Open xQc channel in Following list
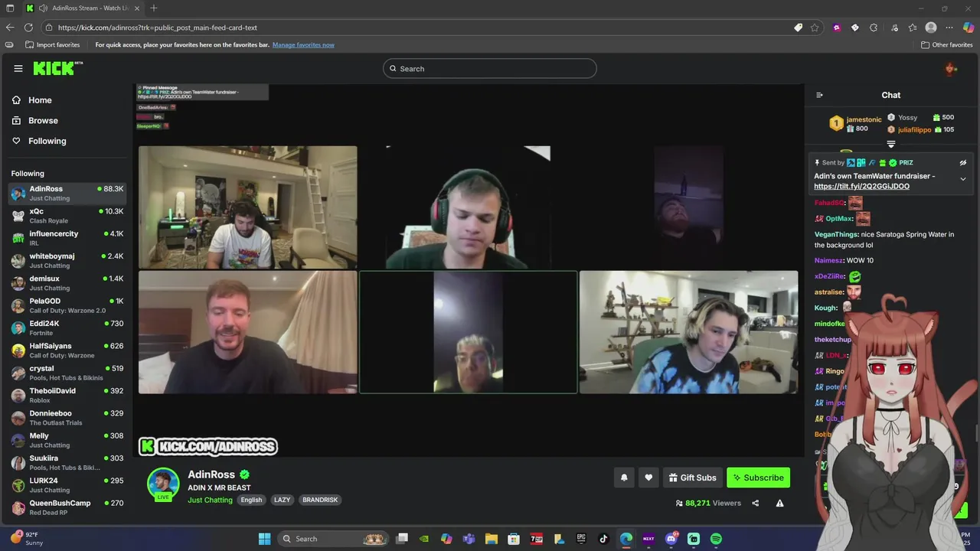This screenshot has height=551, width=980. (67, 216)
